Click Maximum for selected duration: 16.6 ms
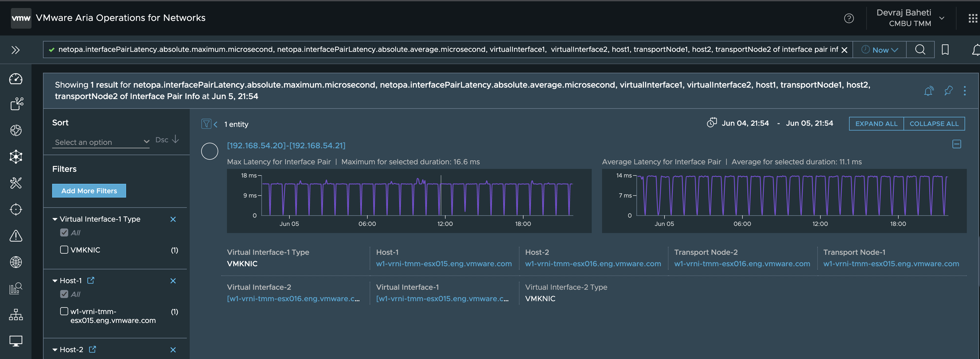The height and width of the screenshot is (359, 980). [x=411, y=162]
